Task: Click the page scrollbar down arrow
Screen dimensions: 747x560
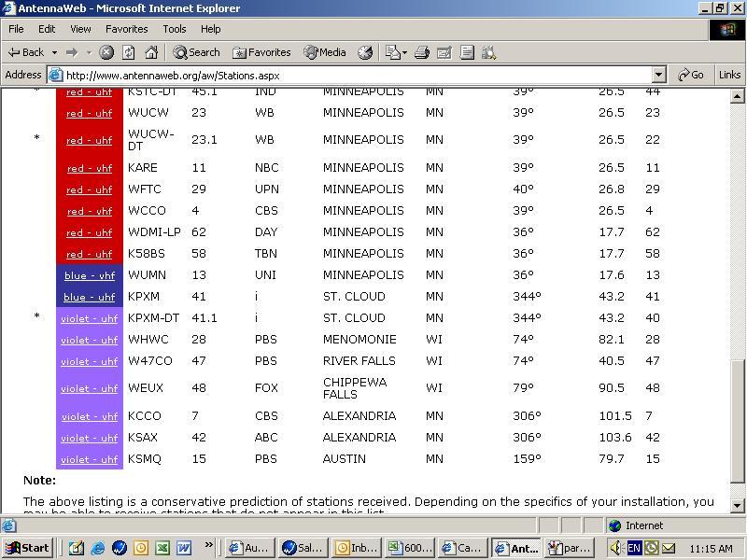Action: (x=737, y=506)
